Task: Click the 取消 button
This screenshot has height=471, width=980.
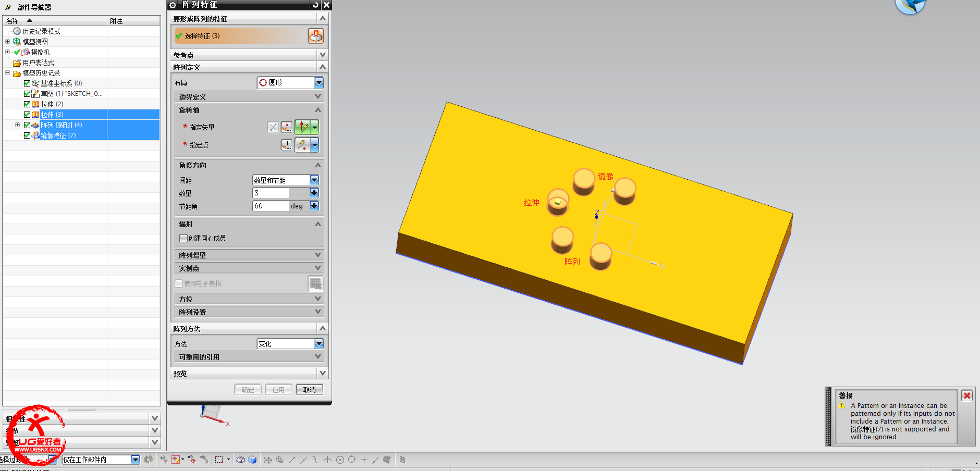Action: pyautogui.click(x=310, y=390)
